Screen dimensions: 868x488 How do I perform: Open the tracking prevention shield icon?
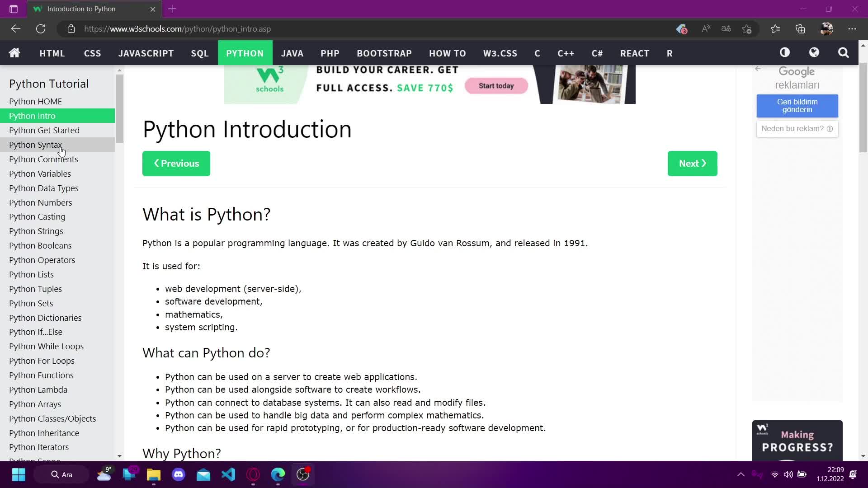[x=681, y=29]
